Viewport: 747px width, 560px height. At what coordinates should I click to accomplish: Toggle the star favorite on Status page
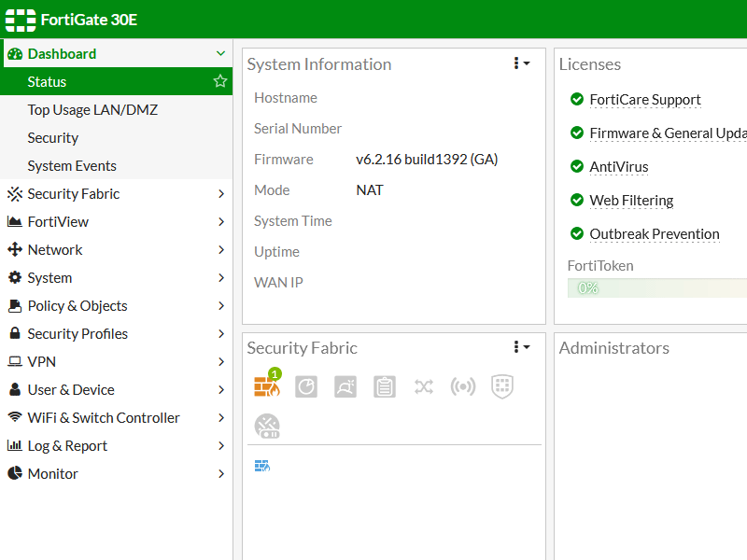tap(220, 81)
